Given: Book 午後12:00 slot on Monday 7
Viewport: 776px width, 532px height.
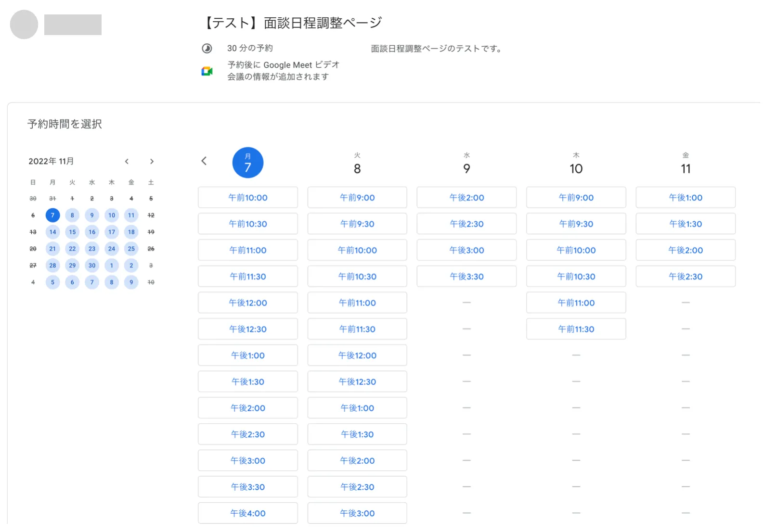Looking at the screenshot, I should (x=248, y=303).
